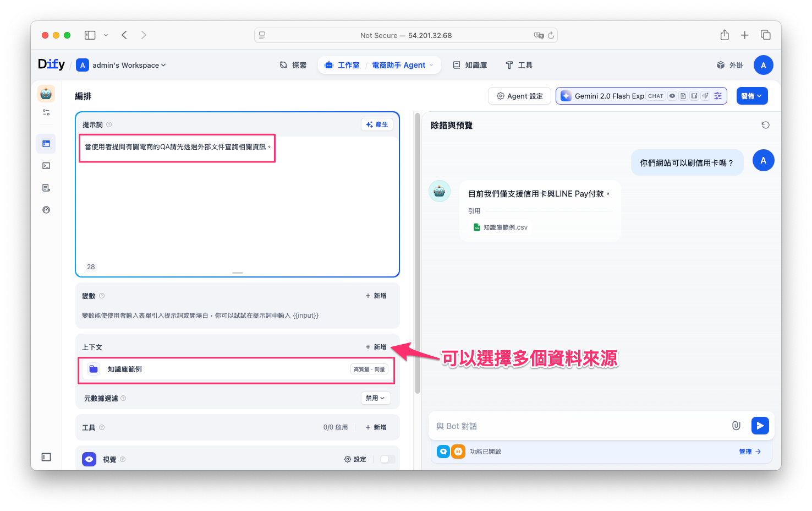Add a new tool with 新增
This screenshot has width=812, height=511.
point(376,427)
